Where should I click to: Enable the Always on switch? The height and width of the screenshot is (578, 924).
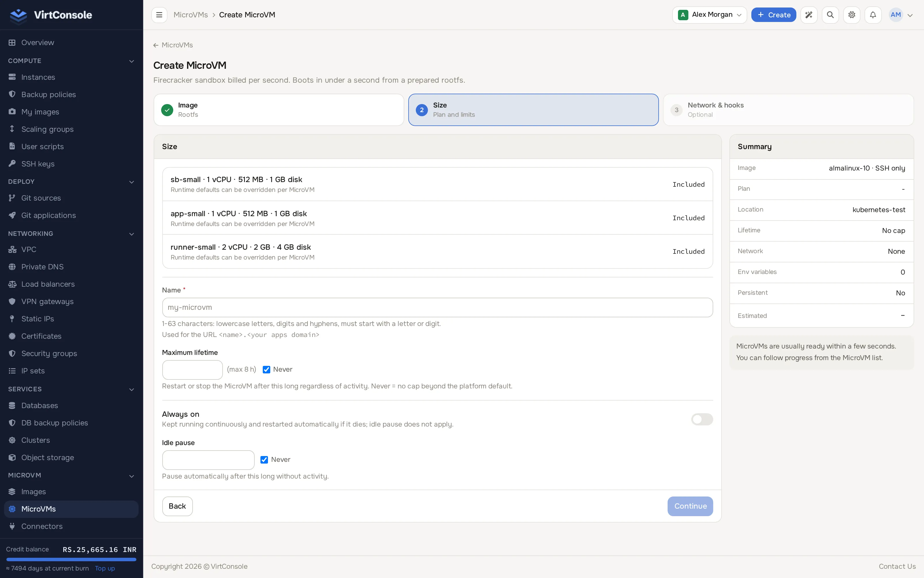(x=702, y=419)
